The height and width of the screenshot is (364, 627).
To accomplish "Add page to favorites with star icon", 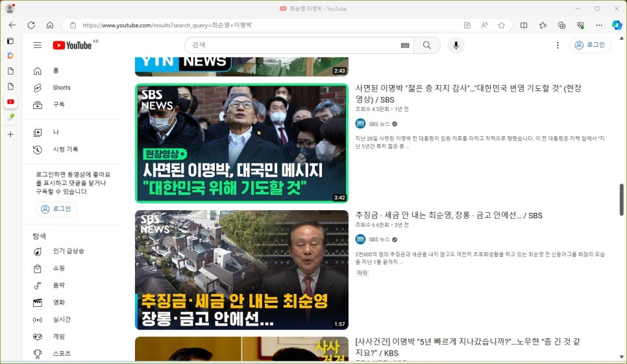I will coord(502,25).
